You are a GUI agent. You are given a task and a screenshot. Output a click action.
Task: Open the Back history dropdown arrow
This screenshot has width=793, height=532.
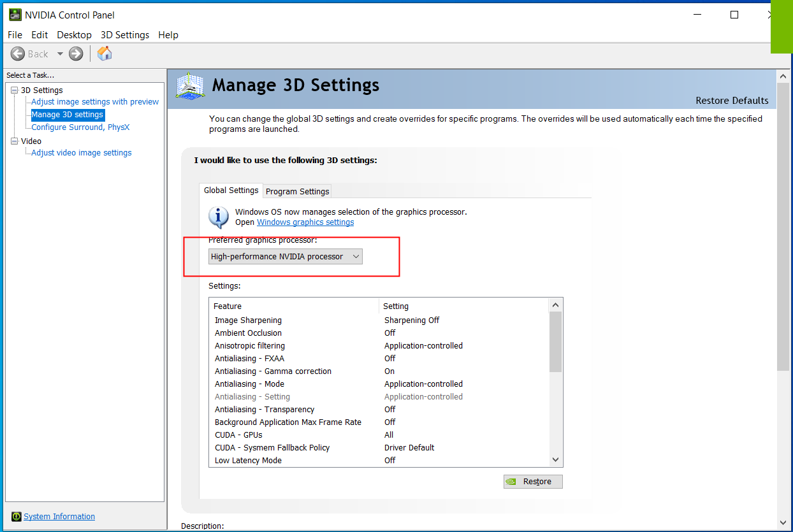60,54
